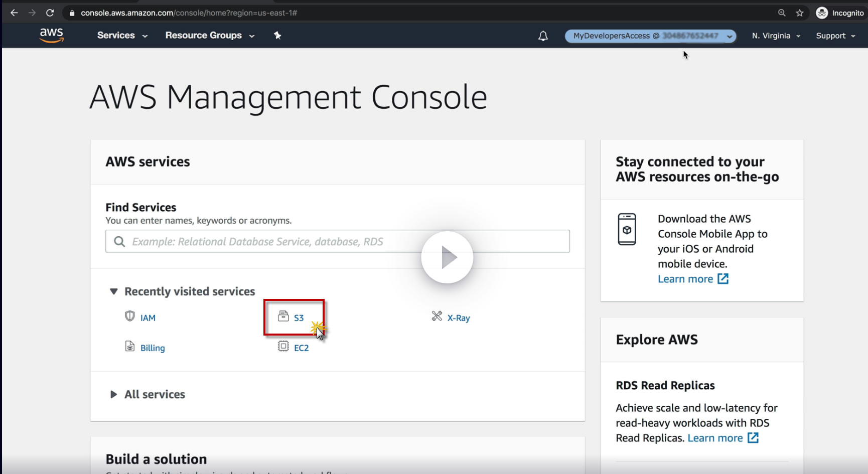
Task: Bookmark this page with the star icon
Action: pos(800,13)
